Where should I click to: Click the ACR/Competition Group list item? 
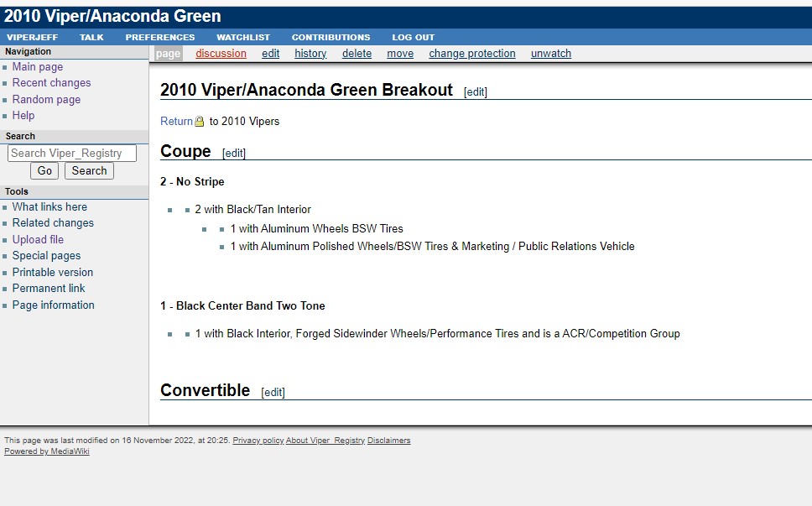[438, 333]
